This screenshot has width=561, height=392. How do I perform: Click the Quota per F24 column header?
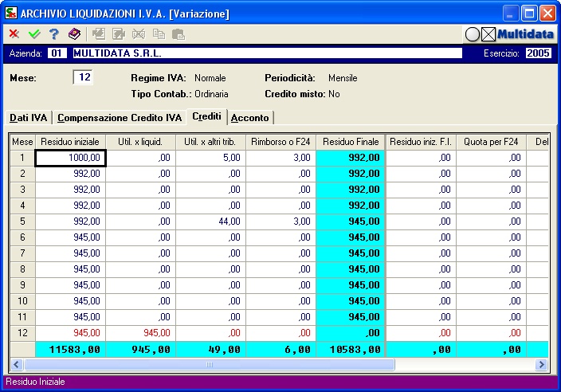491,142
